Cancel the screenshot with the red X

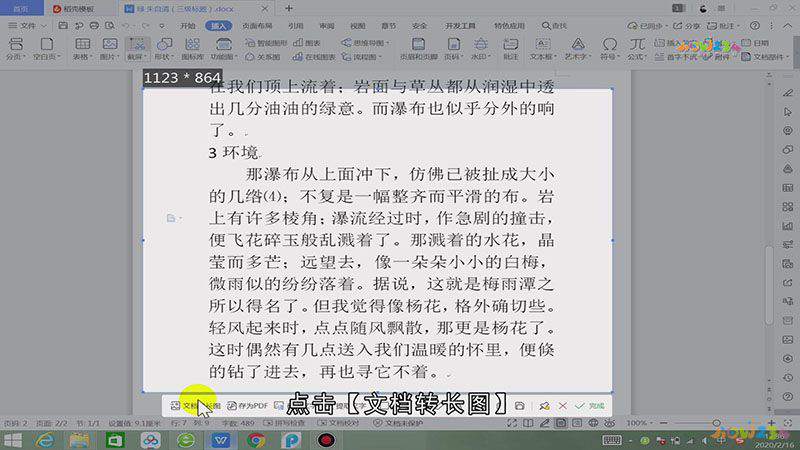(562, 406)
